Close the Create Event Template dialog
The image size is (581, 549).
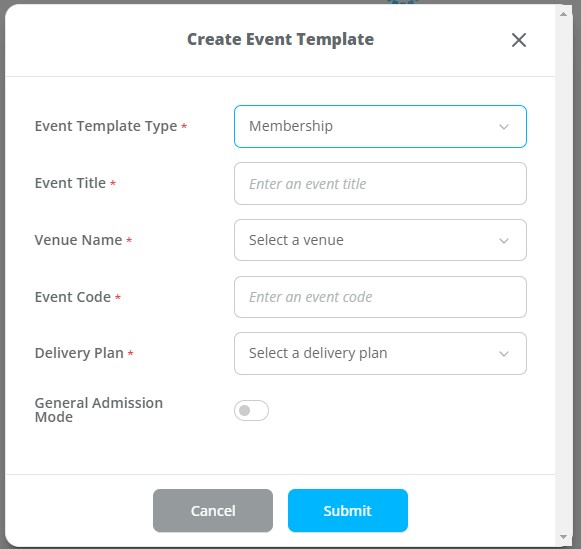coord(519,40)
